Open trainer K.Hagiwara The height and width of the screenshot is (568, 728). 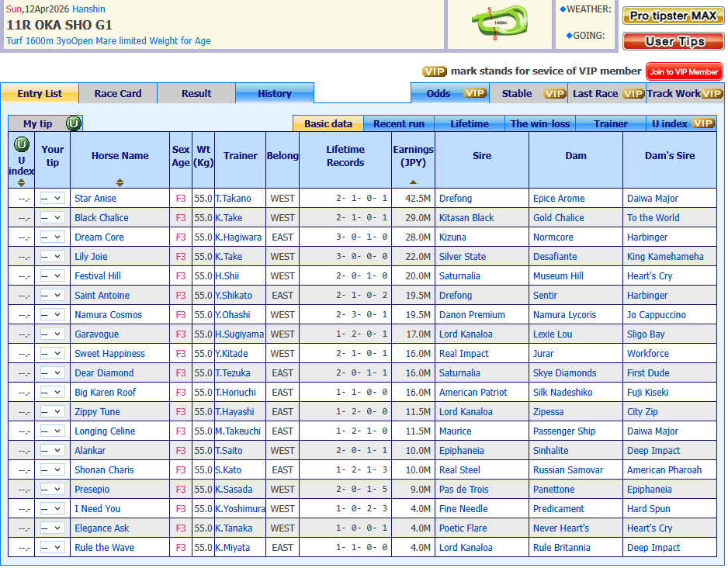click(x=238, y=237)
